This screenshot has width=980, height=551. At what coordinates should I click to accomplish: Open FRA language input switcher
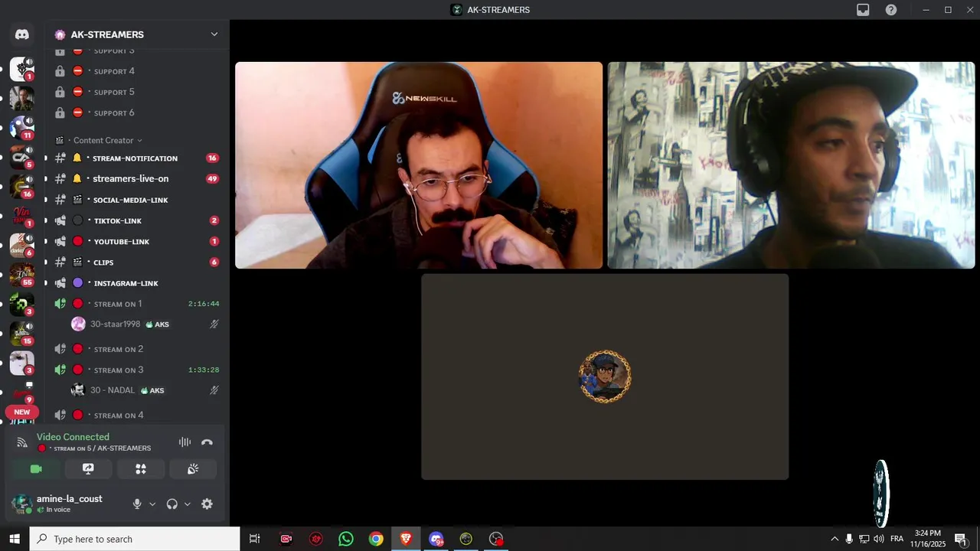897,539
